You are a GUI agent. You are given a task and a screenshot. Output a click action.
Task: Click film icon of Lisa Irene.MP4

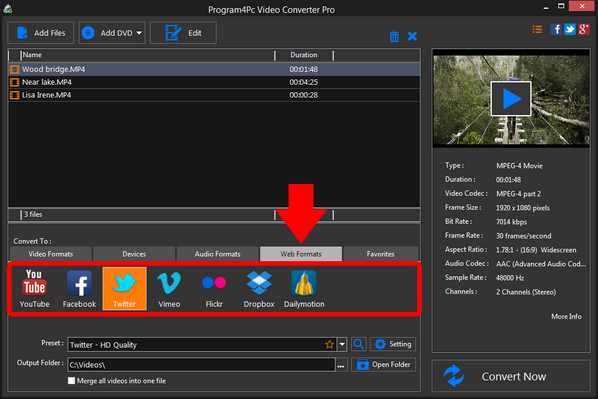(x=14, y=95)
